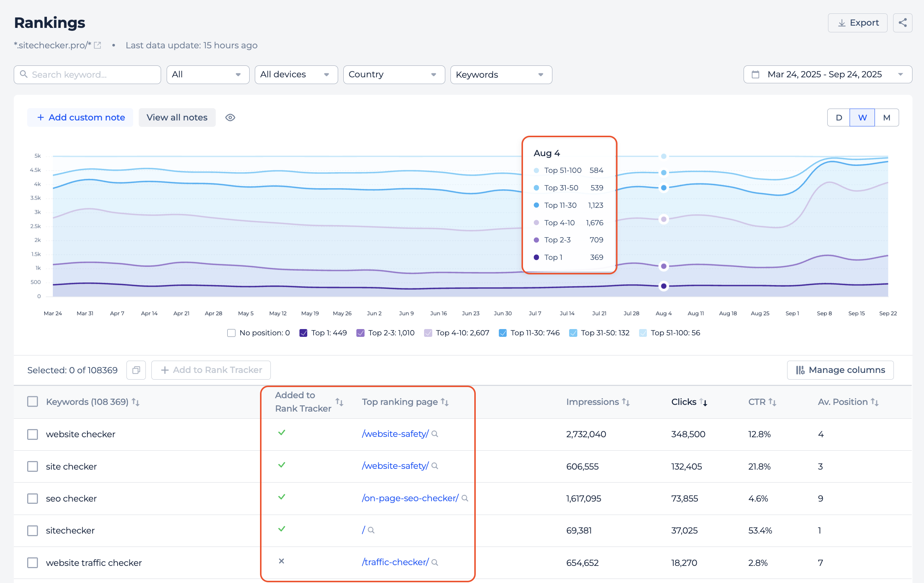The image size is (924, 583).
Task: Uncheck the Top 11-30 legend checkbox
Action: coord(502,333)
